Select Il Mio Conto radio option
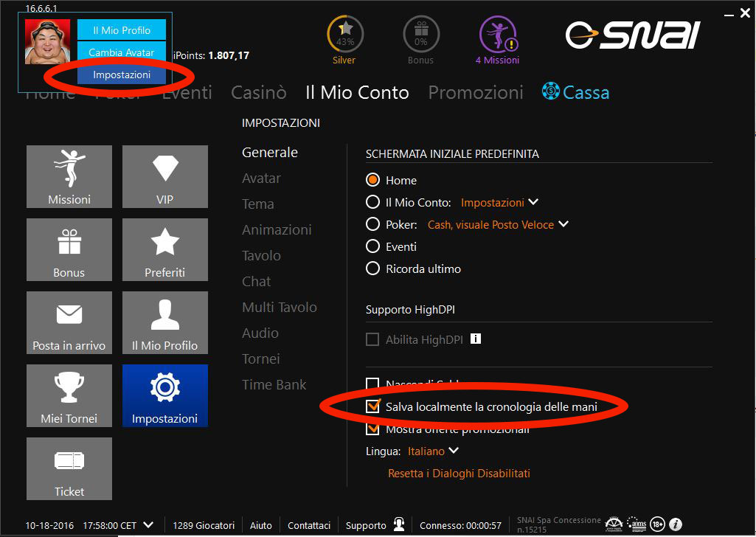Viewport: 756px width, 537px height. [x=372, y=202]
